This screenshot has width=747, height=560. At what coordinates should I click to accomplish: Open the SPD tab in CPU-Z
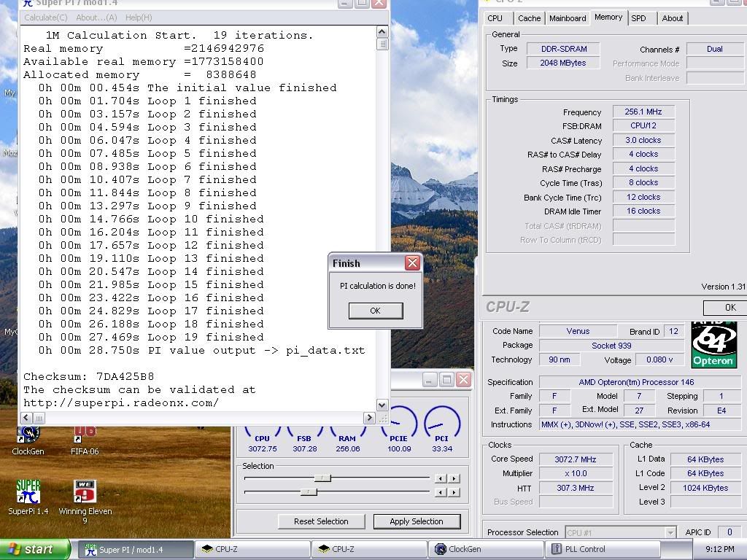[x=639, y=18]
